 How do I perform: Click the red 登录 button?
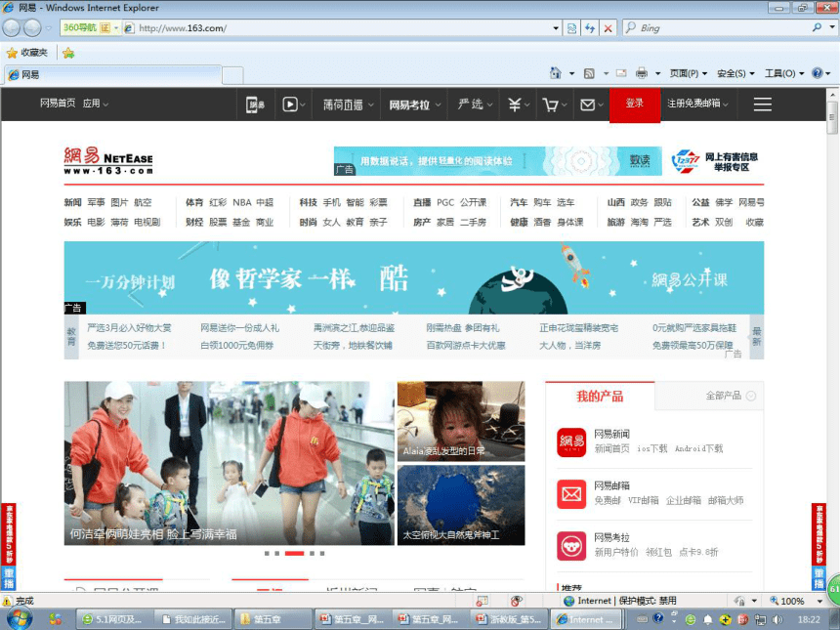click(635, 104)
